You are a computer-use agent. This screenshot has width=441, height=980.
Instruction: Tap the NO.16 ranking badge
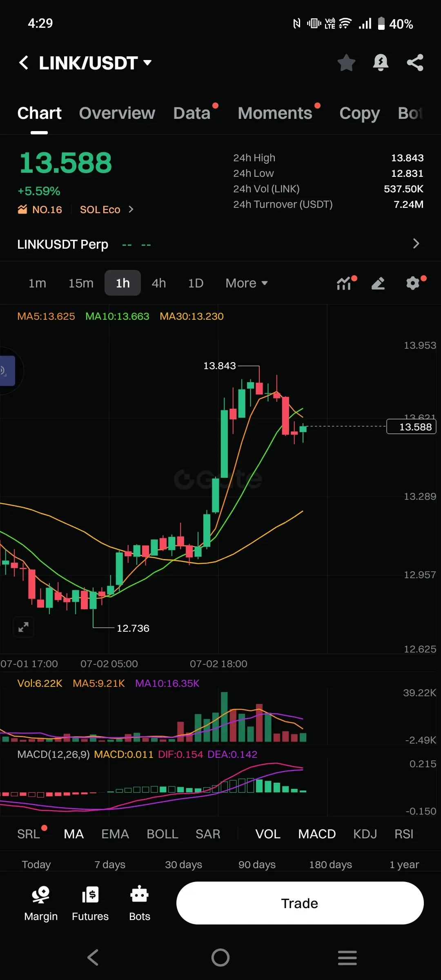point(40,209)
